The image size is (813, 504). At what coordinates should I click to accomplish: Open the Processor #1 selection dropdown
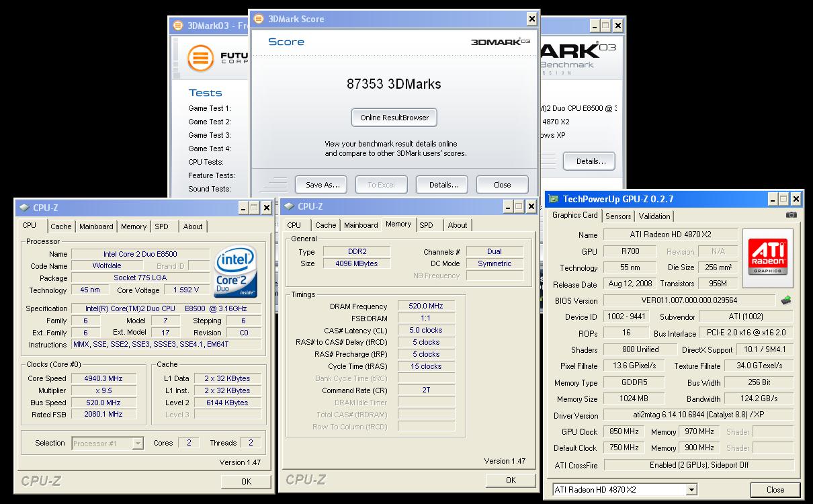point(138,443)
